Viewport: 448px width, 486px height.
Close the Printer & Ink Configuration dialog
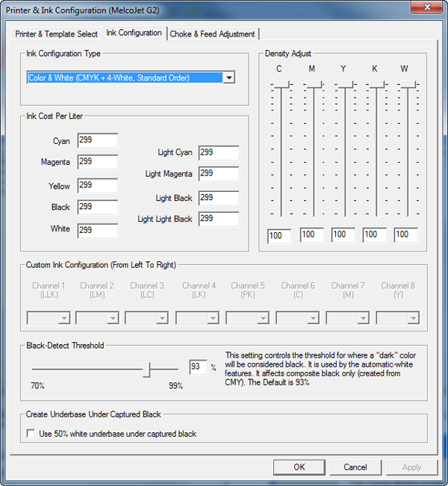point(427,7)
